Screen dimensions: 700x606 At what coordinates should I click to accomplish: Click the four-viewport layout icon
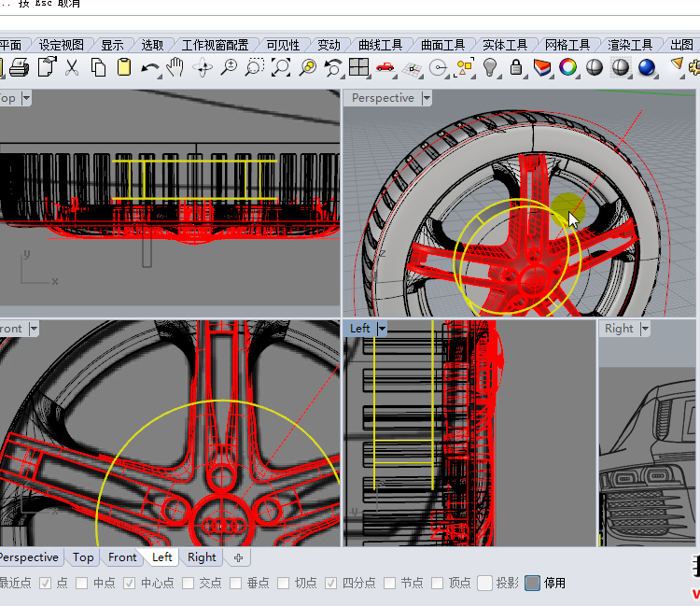coord(359,67)
